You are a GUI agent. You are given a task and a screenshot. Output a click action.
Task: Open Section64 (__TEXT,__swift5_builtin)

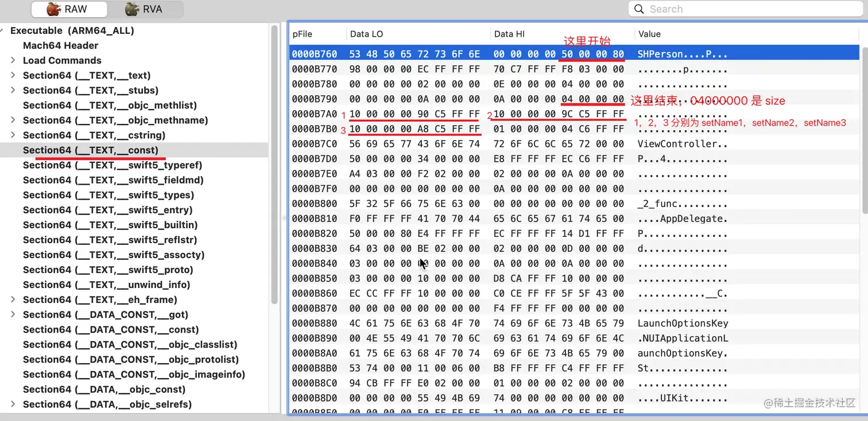coord(110,225)
